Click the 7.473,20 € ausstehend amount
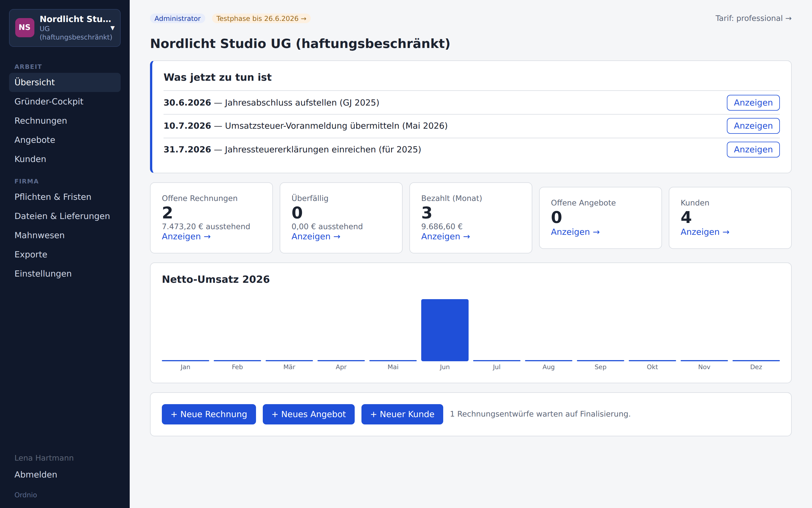The width and height of the screenshot is (812, 508). coord(206,226)
